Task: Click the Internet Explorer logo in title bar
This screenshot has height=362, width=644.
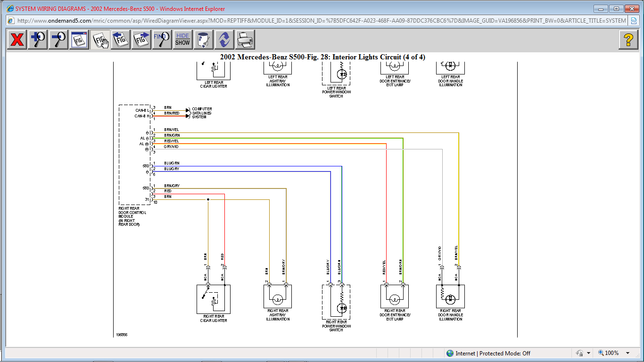Action: click(10, 8)
